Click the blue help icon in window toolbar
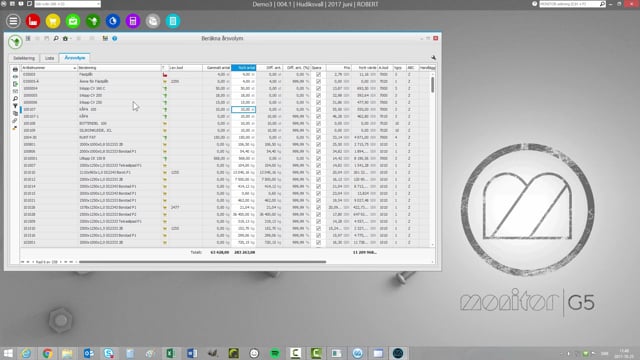Screen dimensions: 640x360 tap(115, 38)
